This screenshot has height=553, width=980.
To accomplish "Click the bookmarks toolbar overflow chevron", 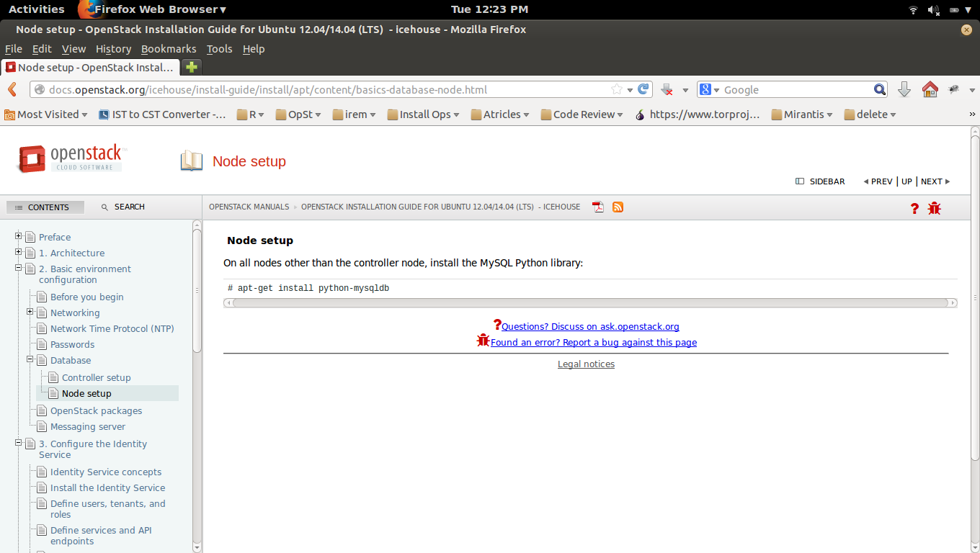I will pos(972,114).
